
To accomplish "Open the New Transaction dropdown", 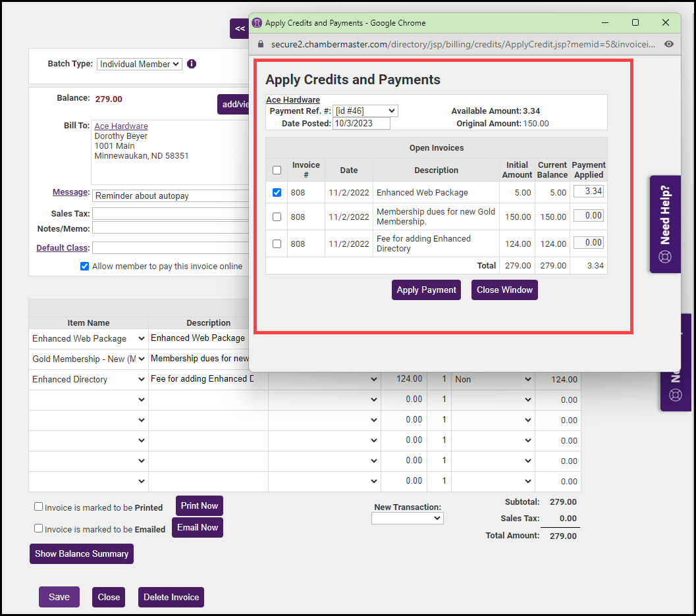I will (407, 519).
